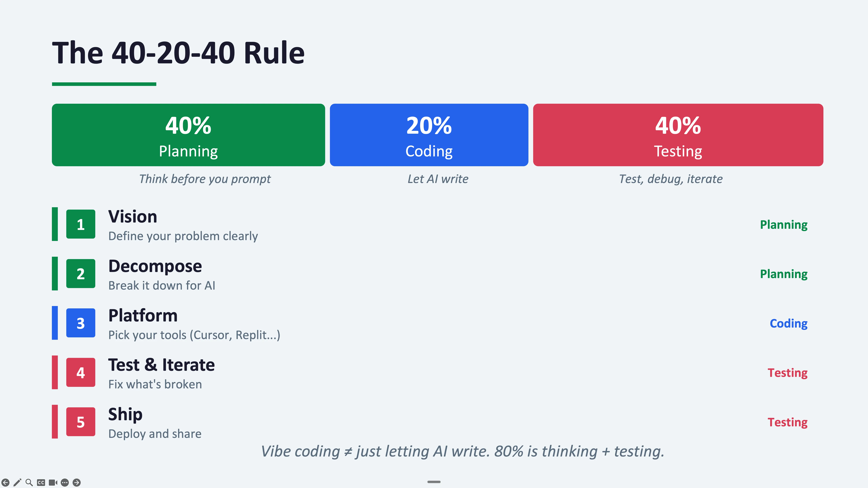Select the green step 1 Vision badge

tap(81, 224)
